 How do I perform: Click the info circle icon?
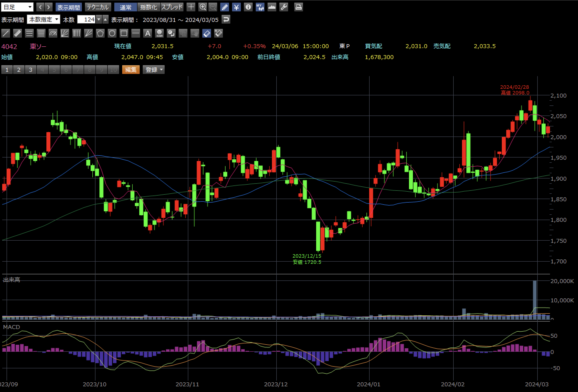tap(248, 7)
